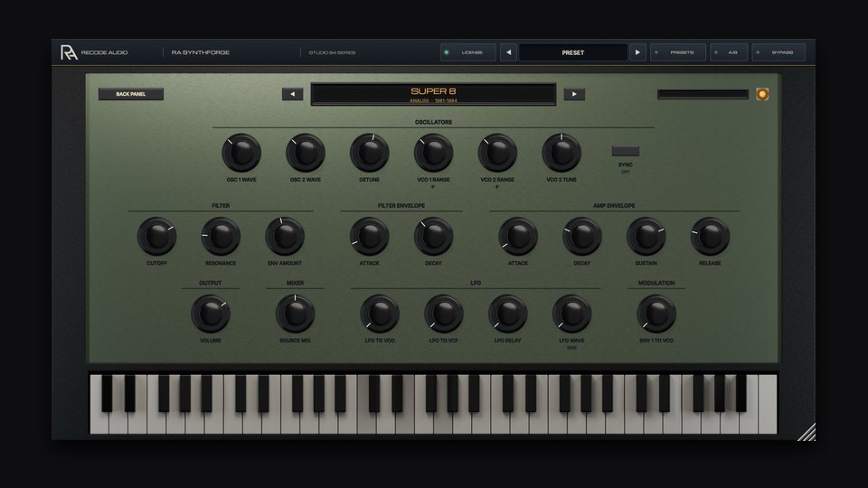Toggle the oscillator Sync switch
This screenshot has width=868, height=488.
click(x=626, y=151)
